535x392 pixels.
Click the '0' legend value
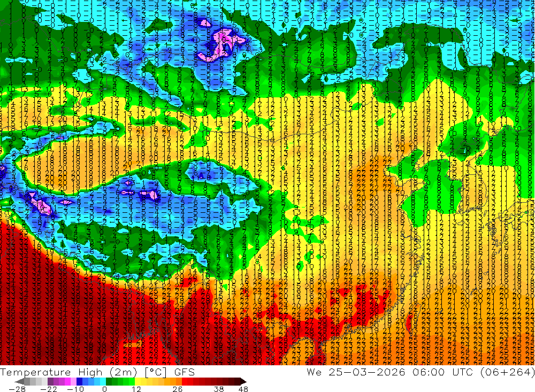(104, 389)
